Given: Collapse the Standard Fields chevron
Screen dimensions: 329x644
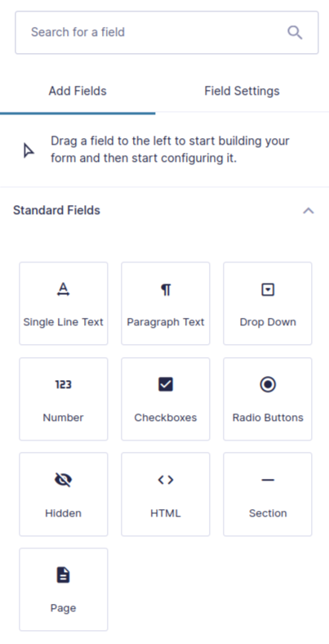Looking at the screenshot, I should pos(308,211).
